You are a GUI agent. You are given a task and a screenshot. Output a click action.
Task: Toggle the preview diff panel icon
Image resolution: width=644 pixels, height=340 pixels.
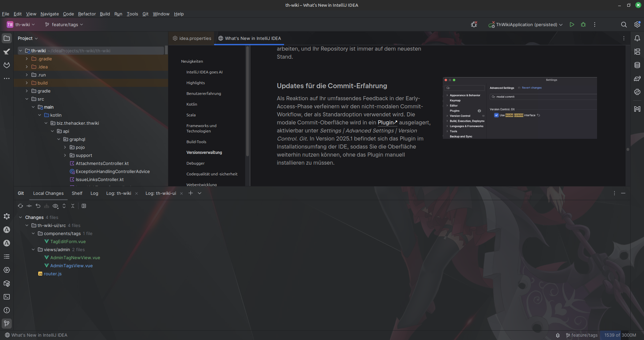[84, 206]
